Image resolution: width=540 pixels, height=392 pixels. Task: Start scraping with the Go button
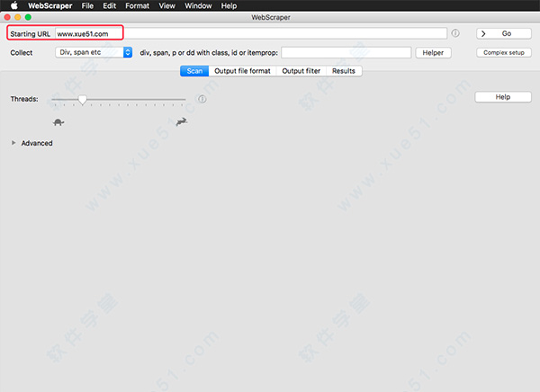click(x=504, y=33)
